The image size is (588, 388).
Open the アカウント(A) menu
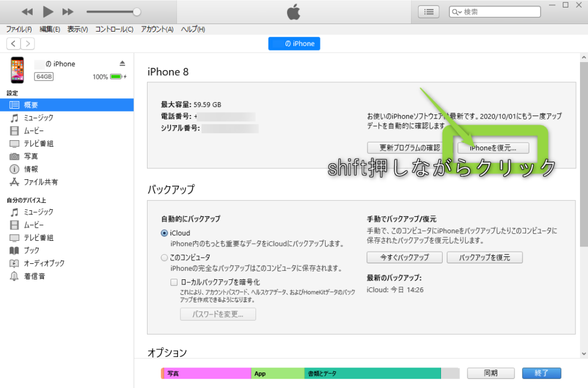(x=157, y=29)
